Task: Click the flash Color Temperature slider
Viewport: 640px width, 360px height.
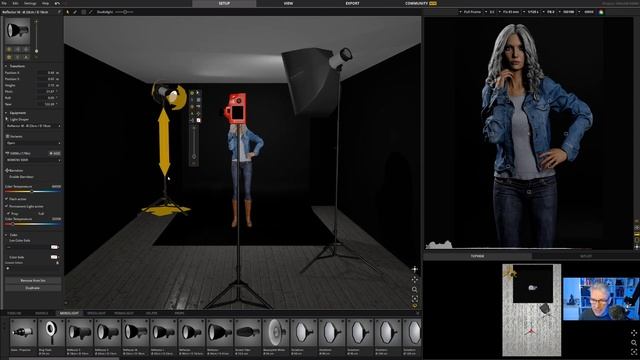Action: [x=33, y=191]
